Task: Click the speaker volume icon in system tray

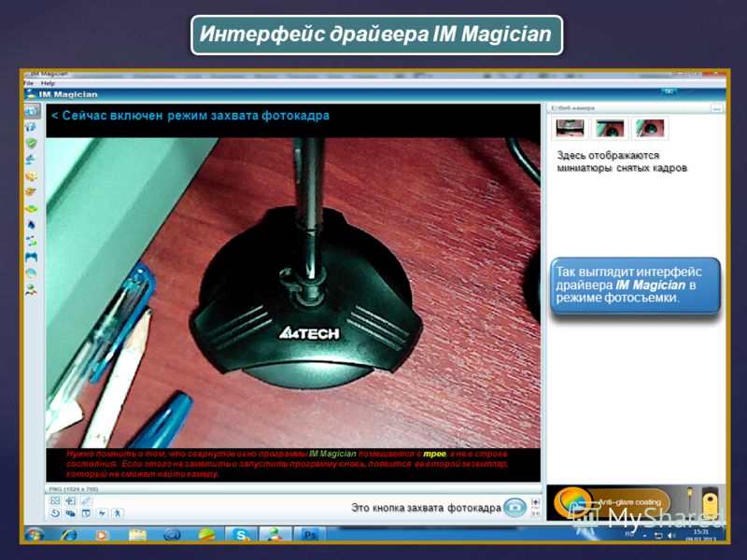Action: (671, 536)
